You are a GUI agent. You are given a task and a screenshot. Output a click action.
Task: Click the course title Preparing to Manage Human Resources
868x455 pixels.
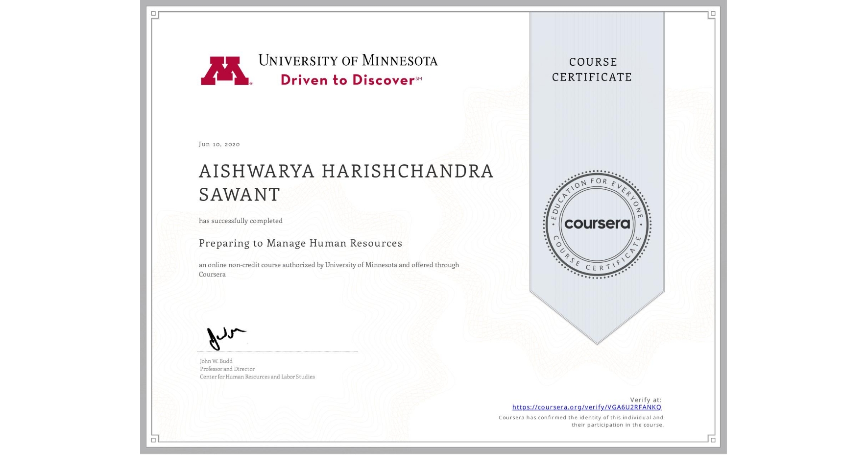tap(300, 243)
